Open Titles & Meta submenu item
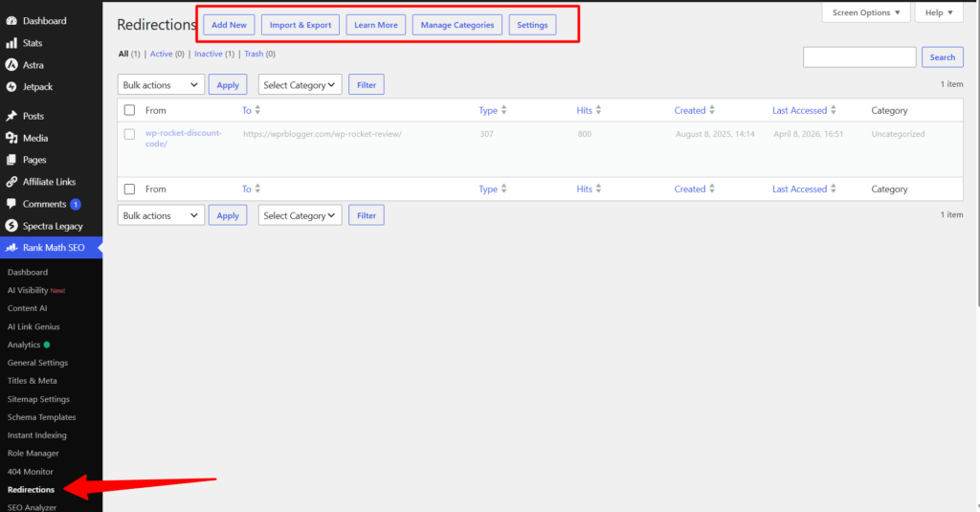Screen dimensions: 980x512 coord(32,381)
